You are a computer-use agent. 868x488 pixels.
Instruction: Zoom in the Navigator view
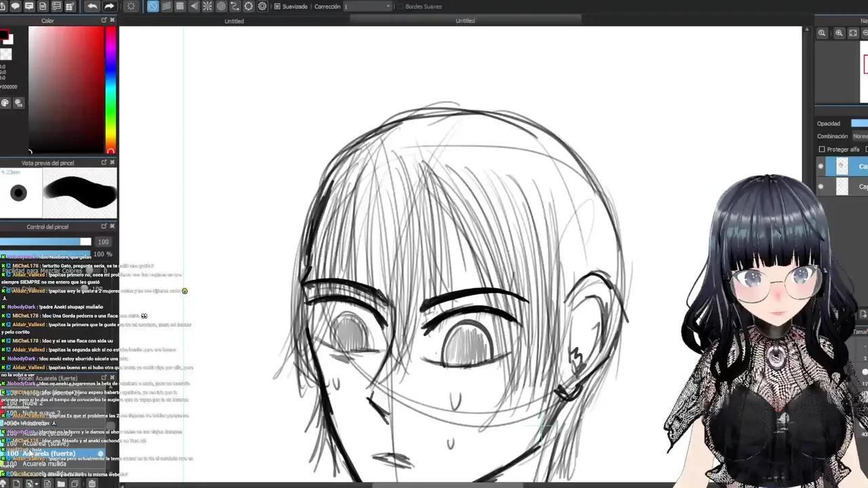point(839,33)
